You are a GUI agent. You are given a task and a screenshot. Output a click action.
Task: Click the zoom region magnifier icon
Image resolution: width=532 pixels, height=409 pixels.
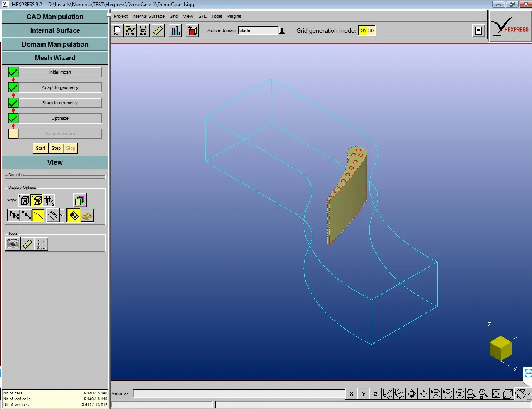(x=484, y=394)
